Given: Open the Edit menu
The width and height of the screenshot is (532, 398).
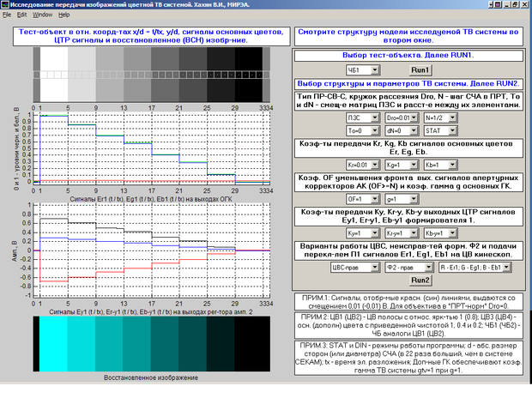Looking at the screenshot, I should [22, 15].
